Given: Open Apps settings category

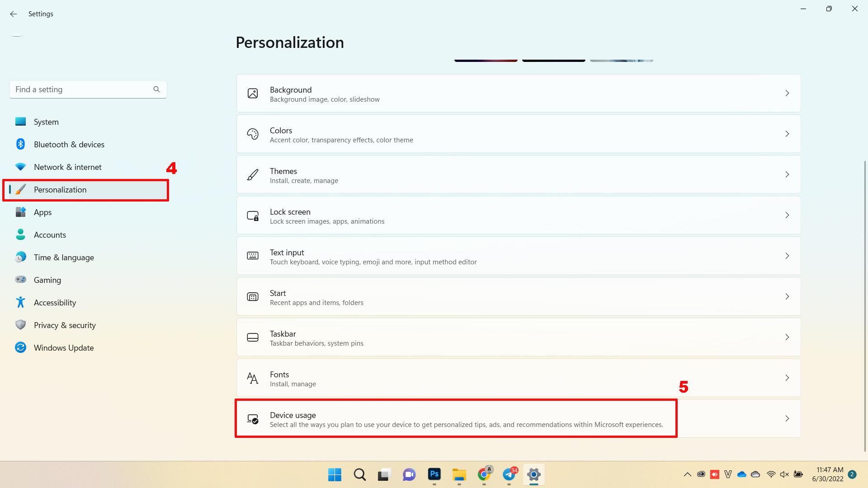Looking at the screenshot, I should 88,212.
